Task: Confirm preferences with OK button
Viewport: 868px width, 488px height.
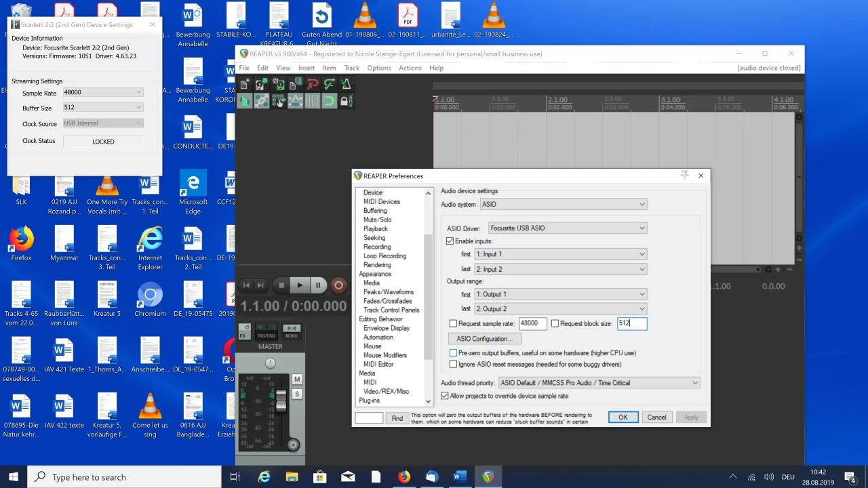Action: pyautogui.click(x=623, y=418)
